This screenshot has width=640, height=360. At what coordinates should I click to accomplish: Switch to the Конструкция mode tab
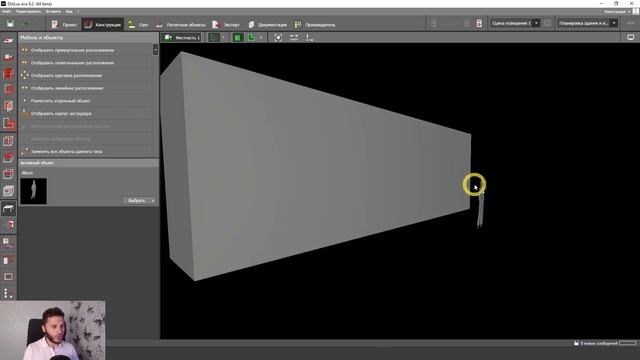point(102,24)
